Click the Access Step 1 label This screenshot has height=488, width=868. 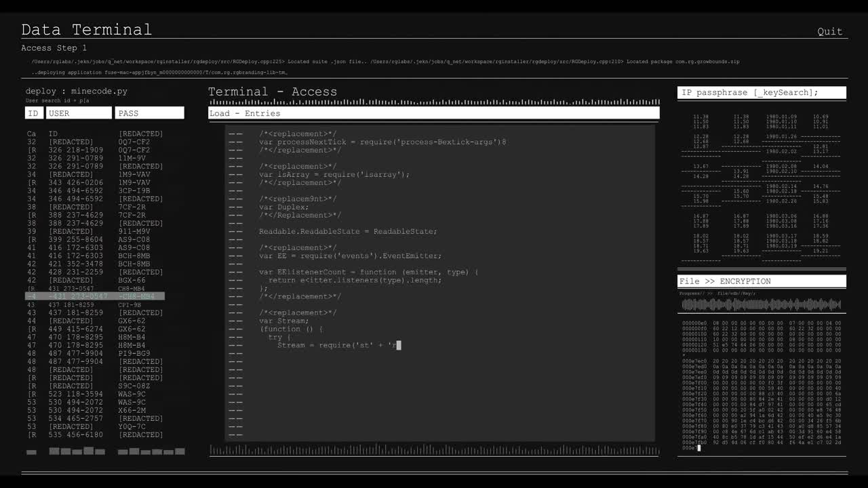point(54,48)
